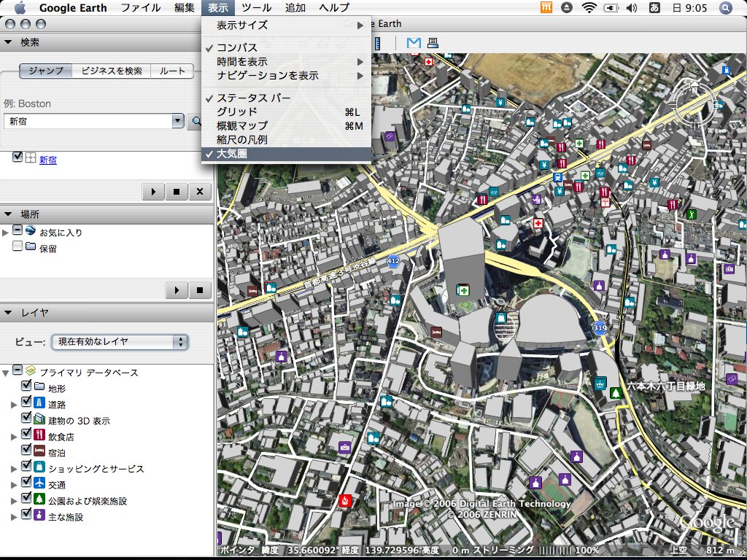The width and height of the screenshot is (747, 560).
Task: Uncheck the 地形 terrain layer checkbox
Action: [27, 386]
